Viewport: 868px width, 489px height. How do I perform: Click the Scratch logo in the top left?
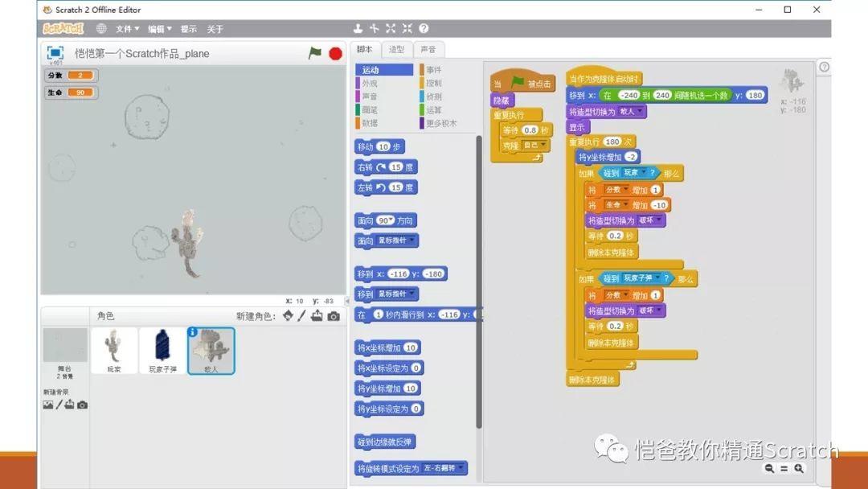pos(63,28)
